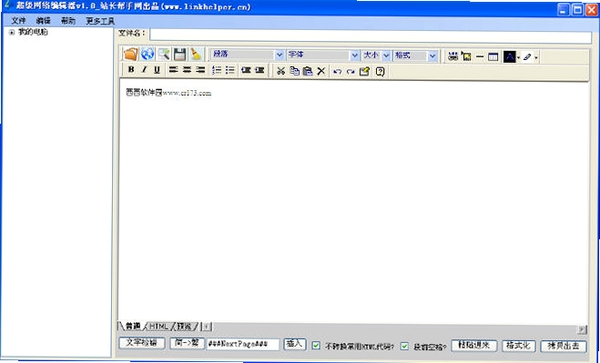Click the 插入 button
This screenshot has width=600, height=363.
tap(294, 344)
